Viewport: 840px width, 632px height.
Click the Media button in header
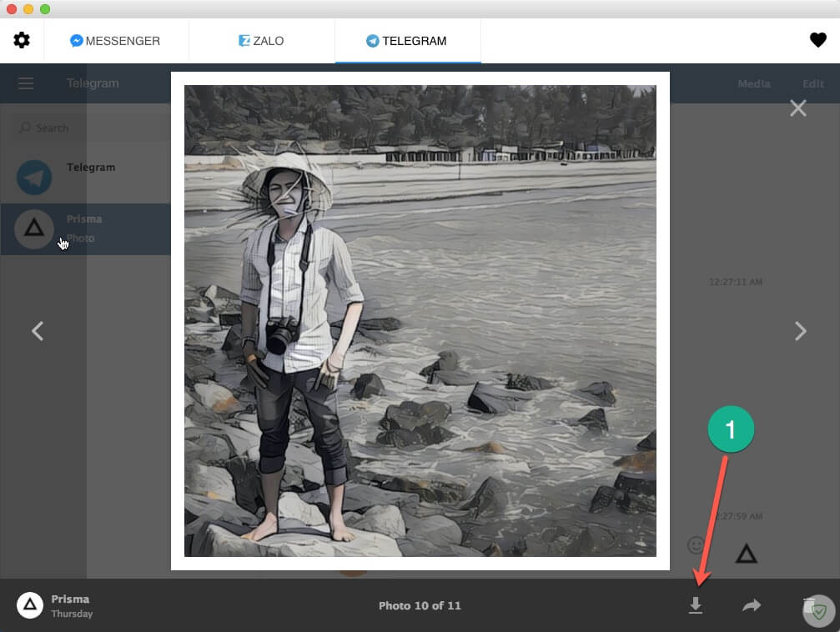pyautogui.click(x=754, y=83)
